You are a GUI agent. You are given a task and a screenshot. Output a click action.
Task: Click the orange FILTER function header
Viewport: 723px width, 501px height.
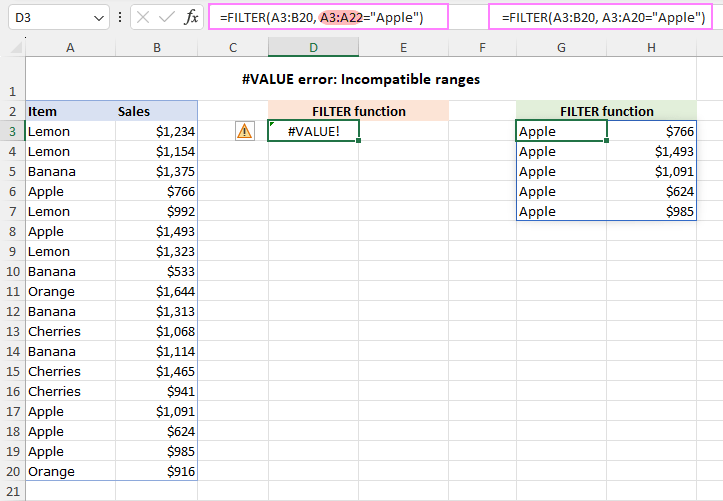coord(359,111)
